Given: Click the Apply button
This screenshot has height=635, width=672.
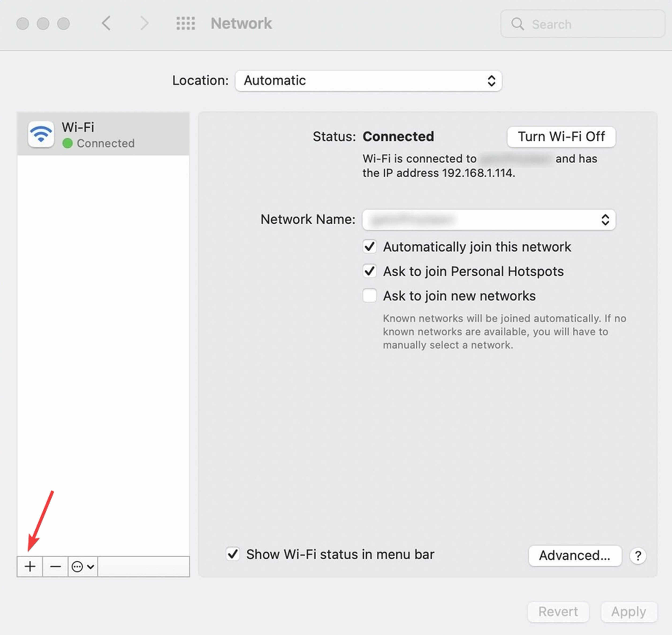Looking at the screenshot, I should click(x=628, y=611).
